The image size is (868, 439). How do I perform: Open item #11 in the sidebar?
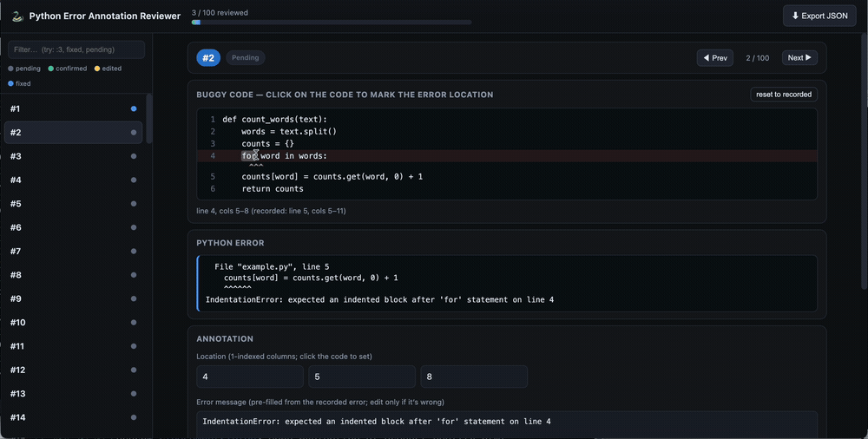tap(73, 346)
